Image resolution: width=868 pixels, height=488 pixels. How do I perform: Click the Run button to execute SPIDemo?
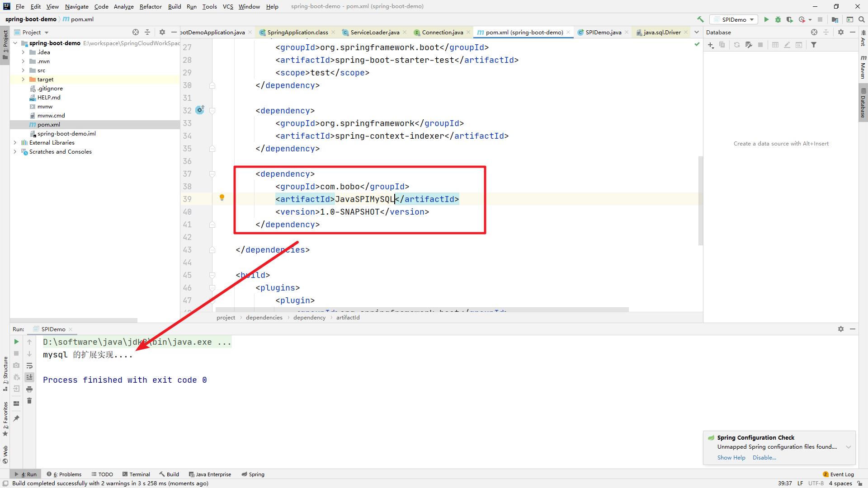coord(766,20)
